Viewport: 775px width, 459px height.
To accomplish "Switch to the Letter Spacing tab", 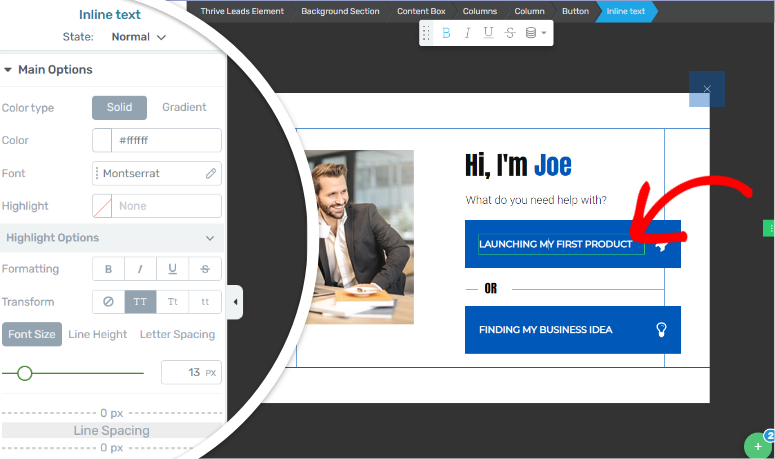I will click(x=177, y=334).
